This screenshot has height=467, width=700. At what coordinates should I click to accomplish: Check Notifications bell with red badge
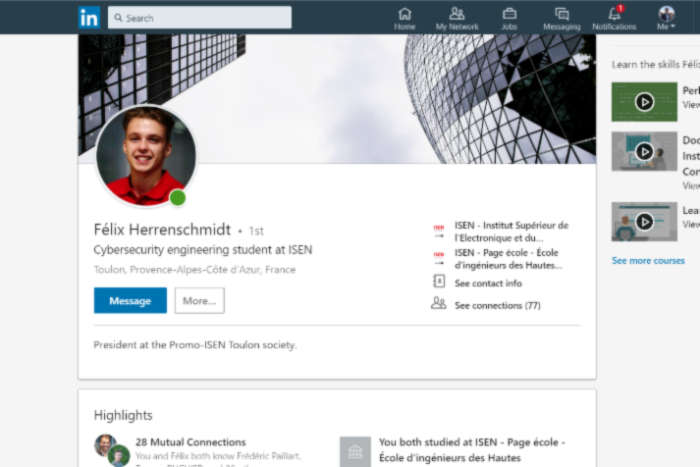614,19
